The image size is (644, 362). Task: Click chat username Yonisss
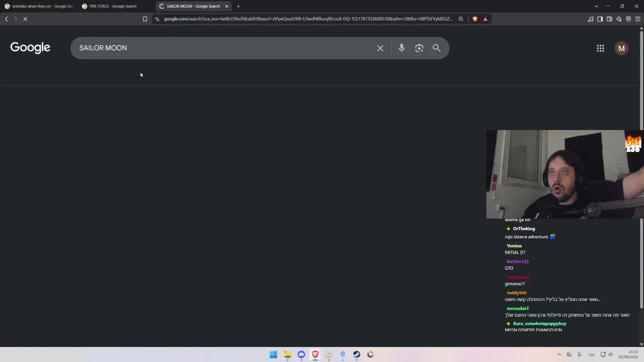[514, 246]
